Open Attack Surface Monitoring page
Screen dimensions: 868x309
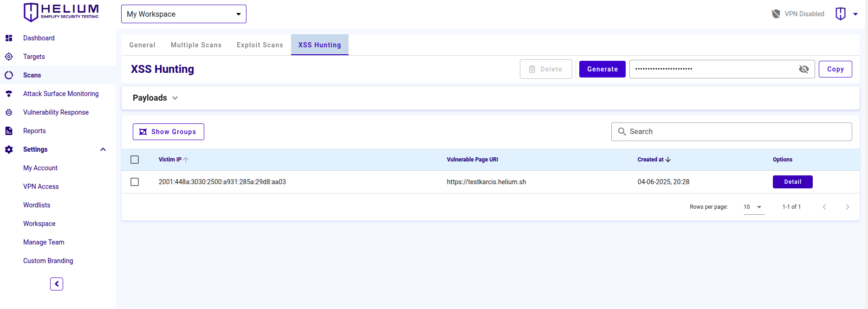(x=61, y=94)
